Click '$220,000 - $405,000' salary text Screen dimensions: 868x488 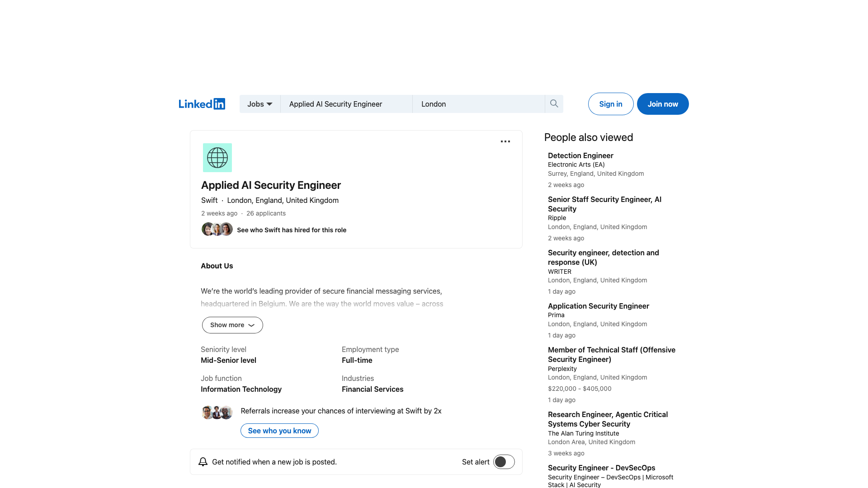580,389
